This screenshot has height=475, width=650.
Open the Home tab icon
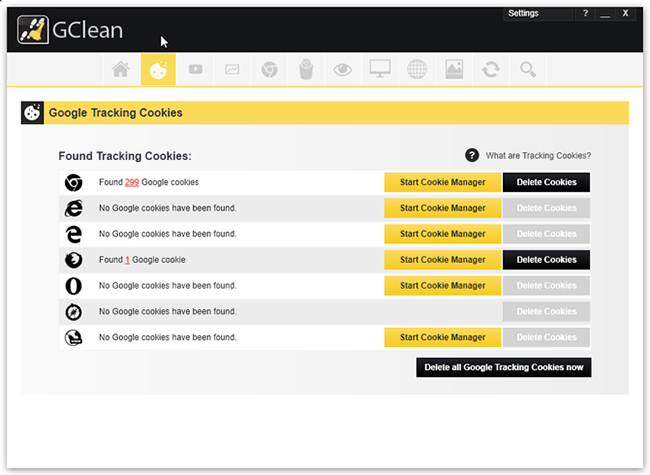(x=121, y=69)
